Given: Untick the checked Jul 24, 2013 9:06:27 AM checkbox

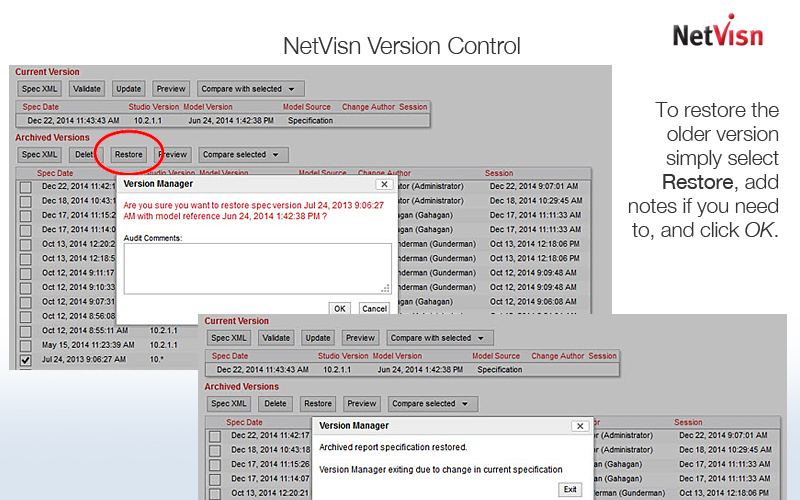Looking at the screenshot, I should [26, 360].
